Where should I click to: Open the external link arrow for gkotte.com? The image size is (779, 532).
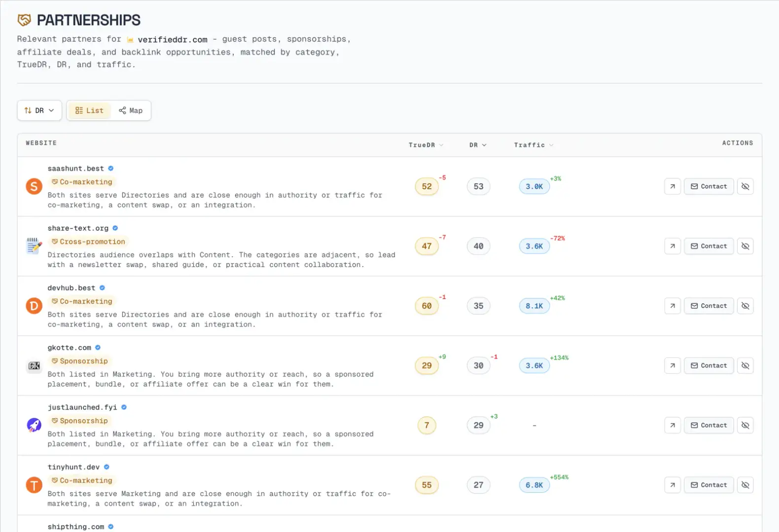click(673, 366)
